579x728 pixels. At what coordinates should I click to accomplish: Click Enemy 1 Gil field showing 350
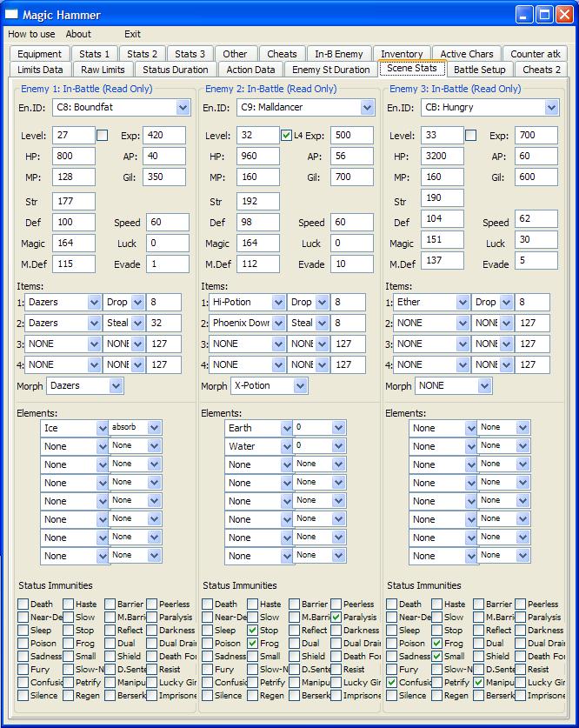tap(164, 177)
